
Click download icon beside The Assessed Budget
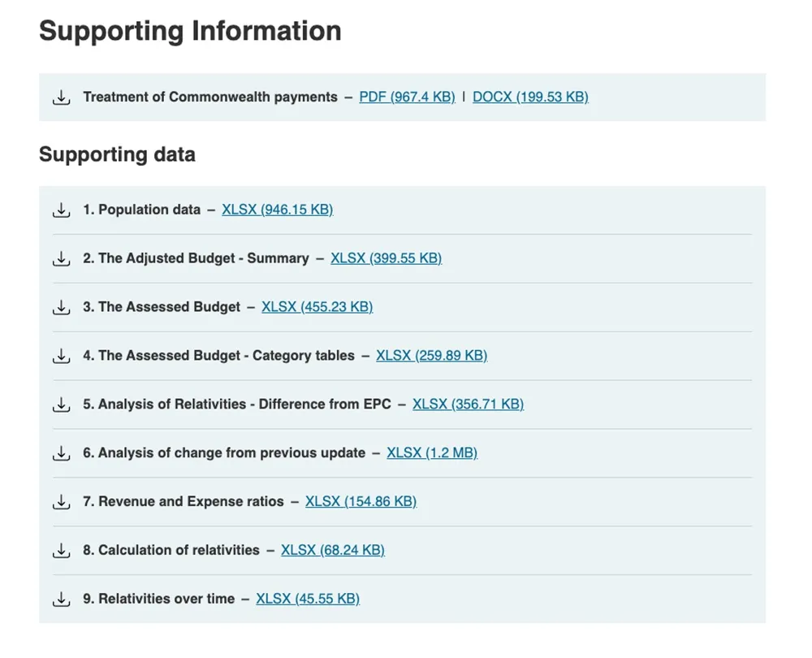[x=61, y=307]
